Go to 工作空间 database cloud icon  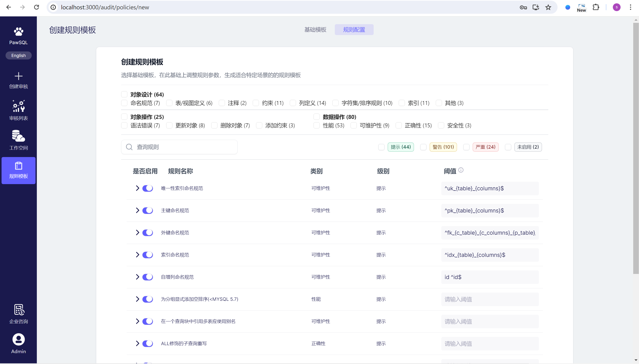(18, 136)
